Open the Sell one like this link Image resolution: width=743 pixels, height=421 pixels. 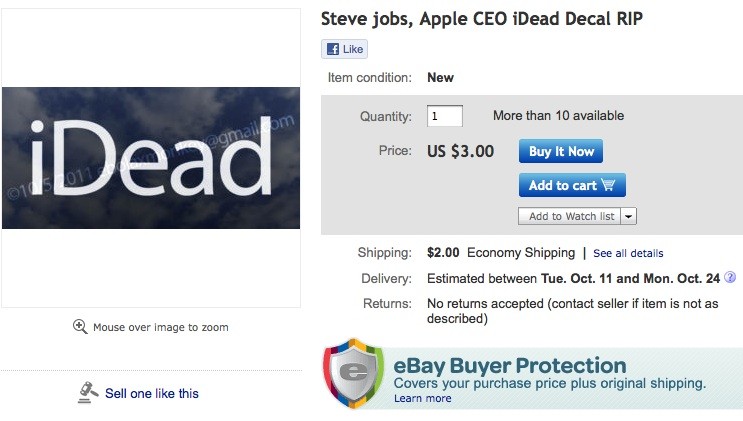tap(151, 393)
